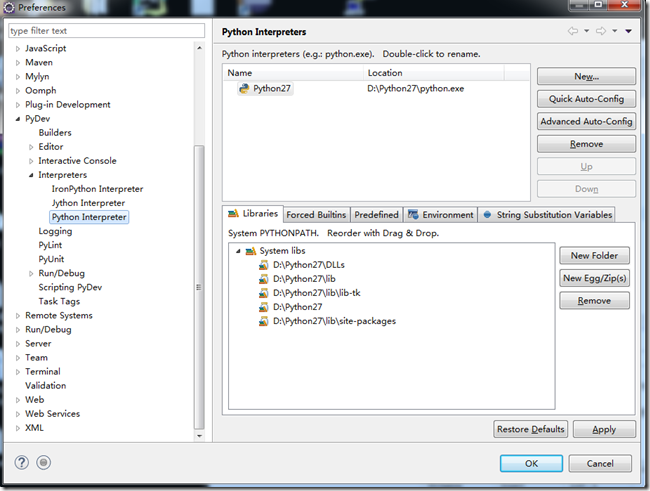Open the Predefined tab
The width and height of the screenshot is (650, 491).
coord(376,215)
